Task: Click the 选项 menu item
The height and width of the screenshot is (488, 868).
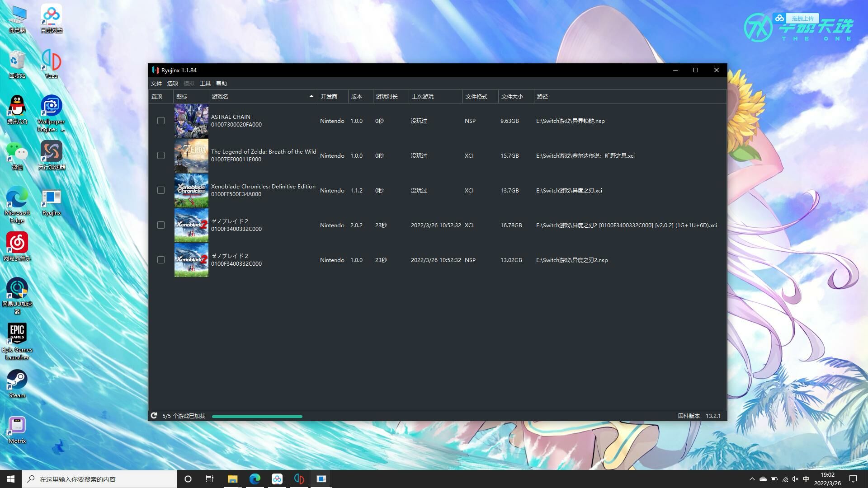Action: [x=173, y=83]
